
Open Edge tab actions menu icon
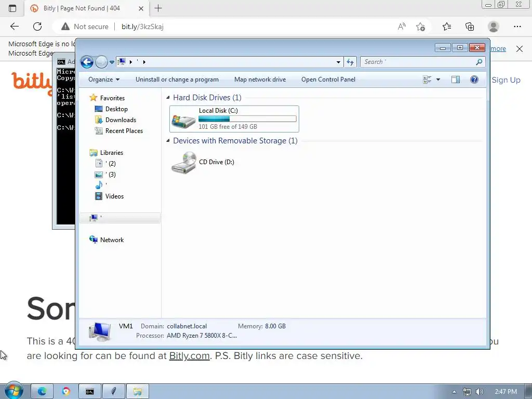click(x=12, y=8)
